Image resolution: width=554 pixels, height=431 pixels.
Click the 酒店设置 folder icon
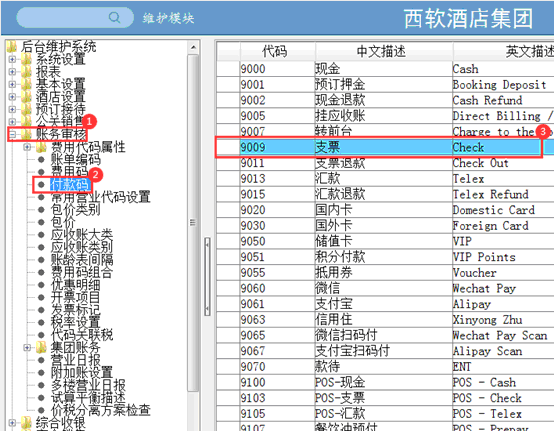tap(27, 97)
